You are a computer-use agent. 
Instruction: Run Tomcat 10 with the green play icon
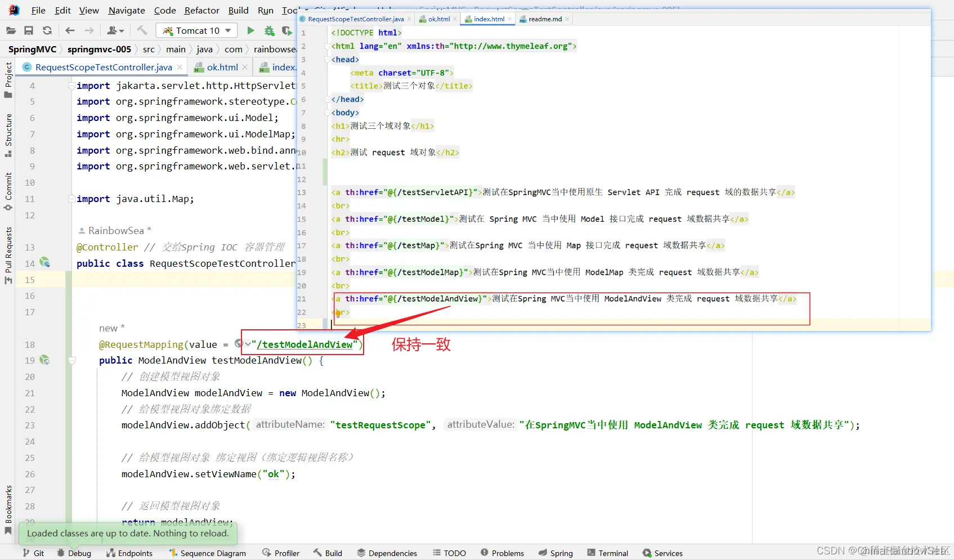[x=251, y=30]
